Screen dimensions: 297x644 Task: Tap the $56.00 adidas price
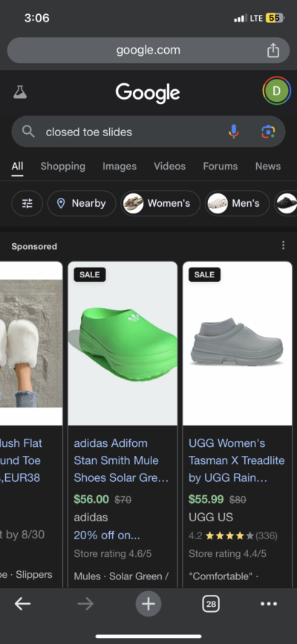click(x=91, y=499)
